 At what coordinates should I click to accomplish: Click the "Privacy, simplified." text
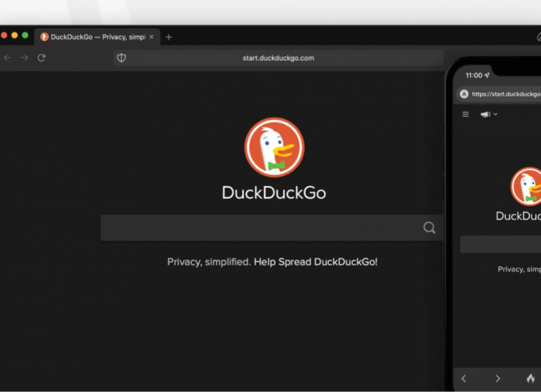209,262
